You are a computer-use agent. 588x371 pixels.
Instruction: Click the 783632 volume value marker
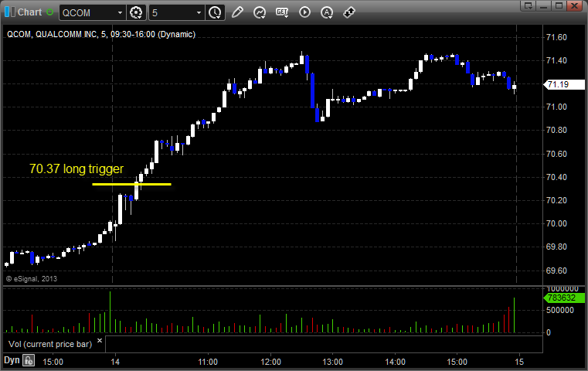(x=564, y=298)
